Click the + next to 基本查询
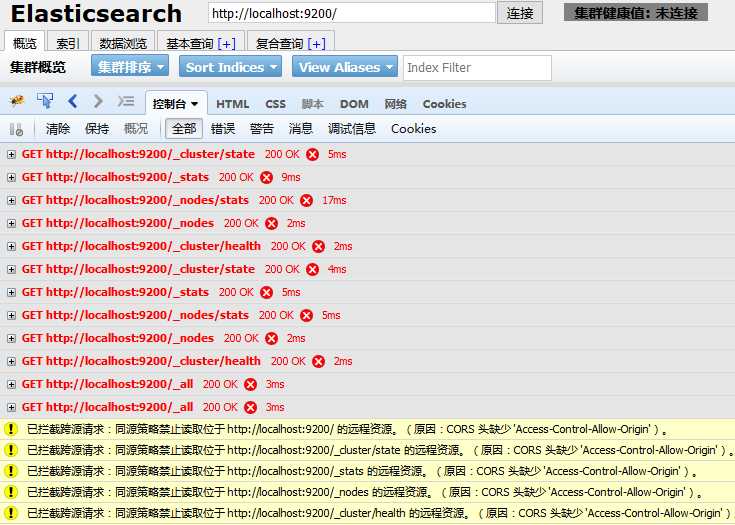The width and height of the screenshot is (735, 525). (x=226, y=44)
